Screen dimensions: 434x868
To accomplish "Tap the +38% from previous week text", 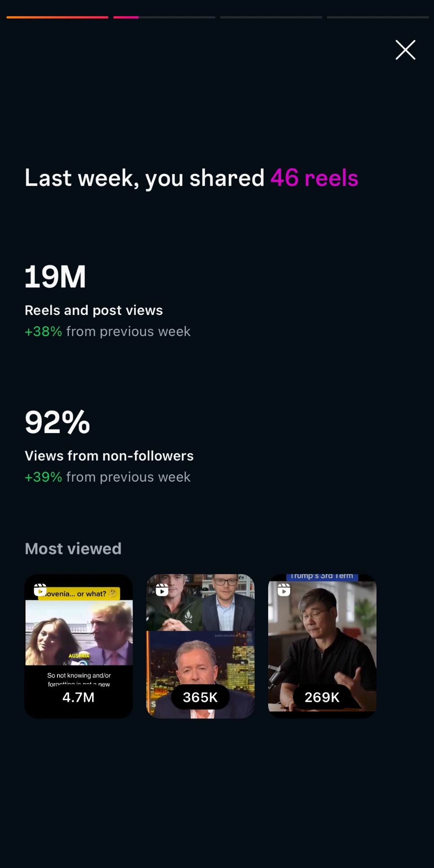I will pos(107,331).
